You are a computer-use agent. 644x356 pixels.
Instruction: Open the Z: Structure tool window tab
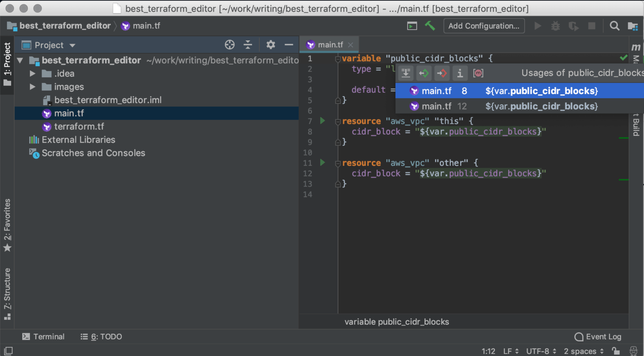[x=7, y=294]
